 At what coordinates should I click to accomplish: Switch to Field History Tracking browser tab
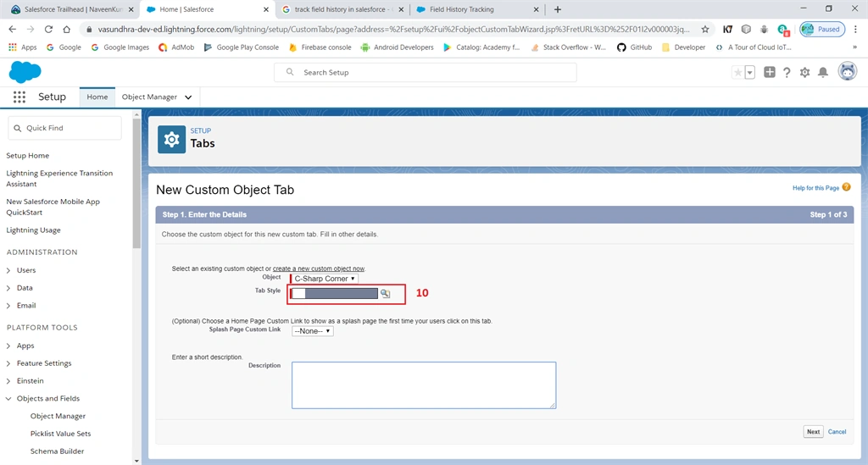pos(478,9)
